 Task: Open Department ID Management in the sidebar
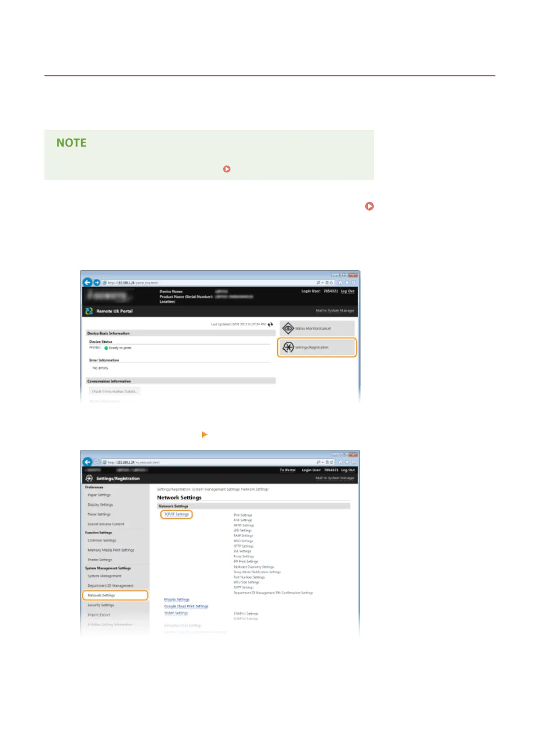(x=111, y=586)
